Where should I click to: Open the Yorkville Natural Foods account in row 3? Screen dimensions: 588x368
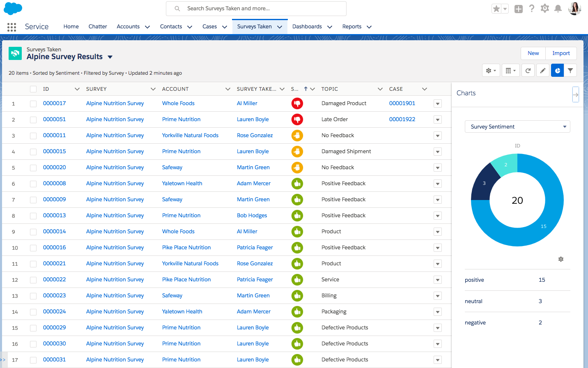pos(190,136)
